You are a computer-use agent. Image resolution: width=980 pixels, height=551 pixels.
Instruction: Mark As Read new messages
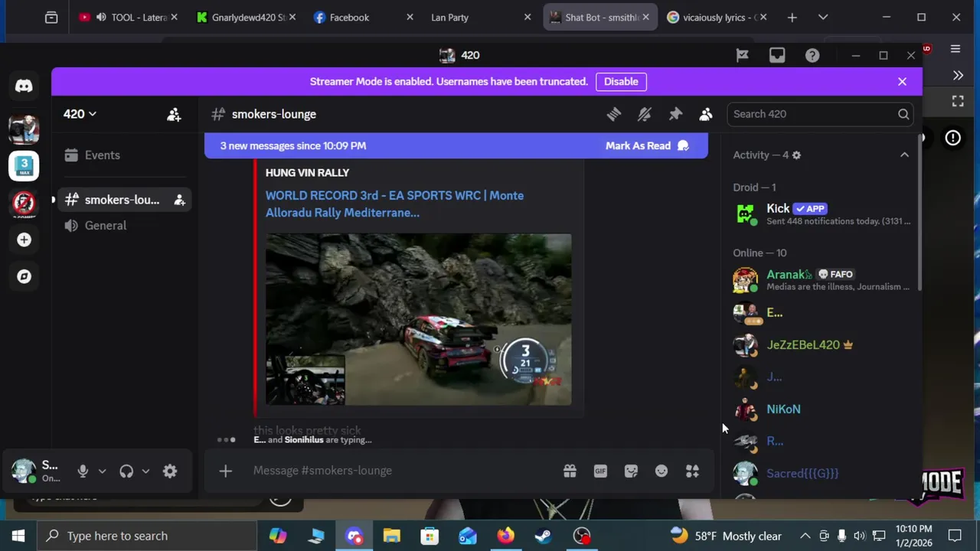(647, 145)
